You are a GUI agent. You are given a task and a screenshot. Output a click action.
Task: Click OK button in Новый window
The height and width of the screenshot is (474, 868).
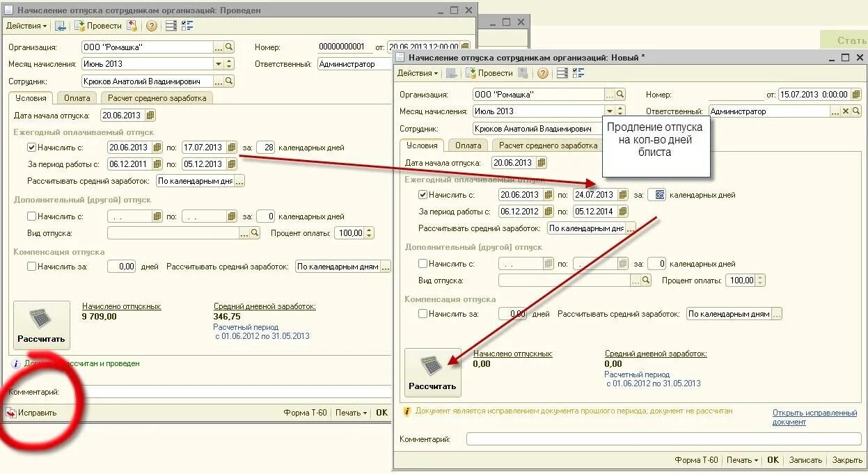[773, 460]
